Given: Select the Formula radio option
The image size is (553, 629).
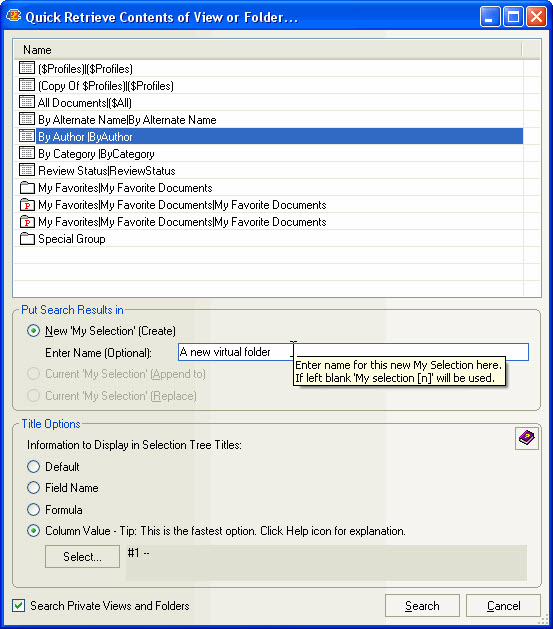Looking at the screenshot, I should tap(33, 509).
